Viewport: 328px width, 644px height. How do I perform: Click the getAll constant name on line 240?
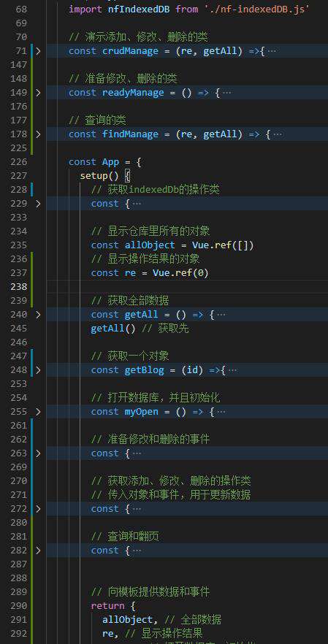pos(142,315)
